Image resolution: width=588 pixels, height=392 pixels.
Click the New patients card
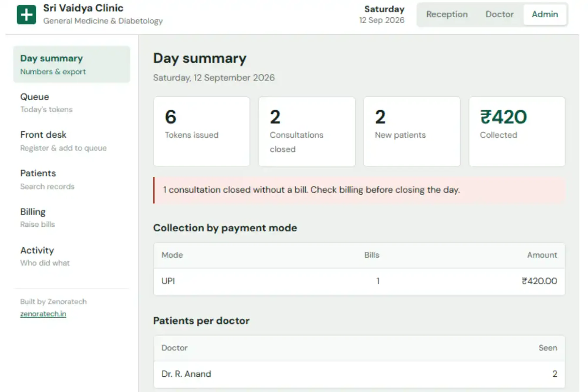coord(412,132)
